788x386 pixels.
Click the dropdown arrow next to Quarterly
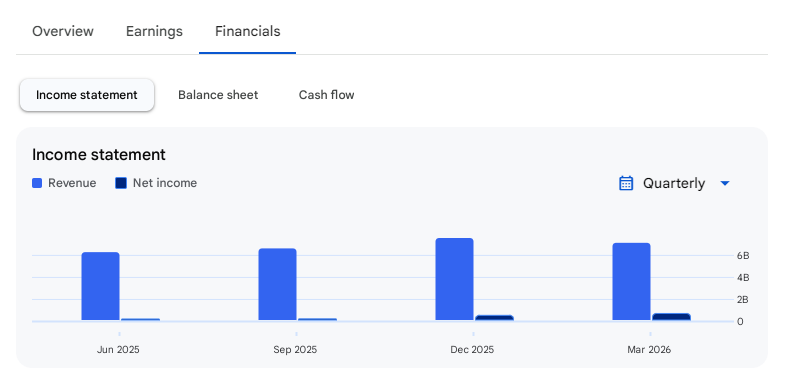pyautogui.click(x=725, y=183)
